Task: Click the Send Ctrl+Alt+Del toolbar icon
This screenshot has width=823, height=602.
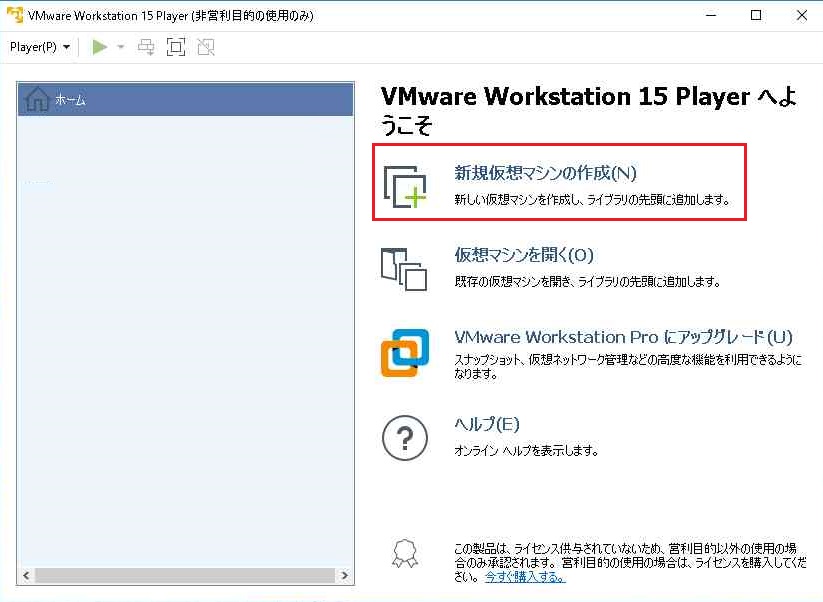Action: point(146,47)
